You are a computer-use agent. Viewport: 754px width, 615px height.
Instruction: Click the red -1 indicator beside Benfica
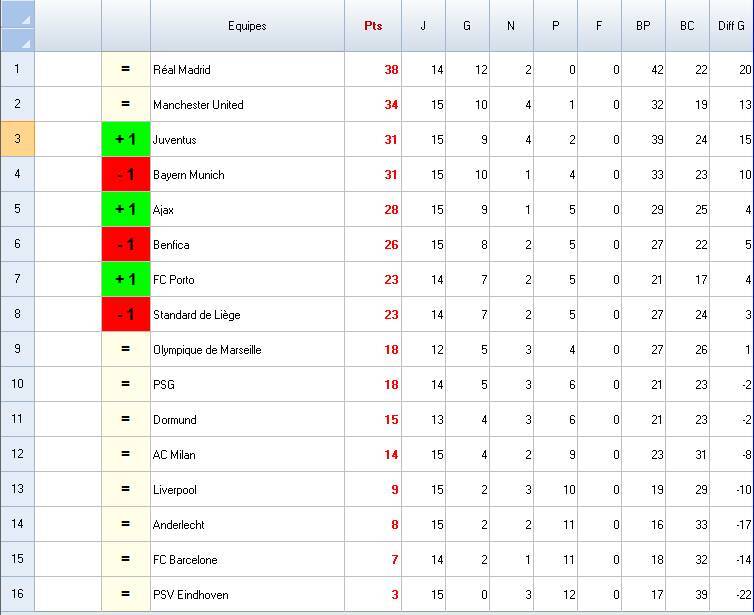click(126, 245)
